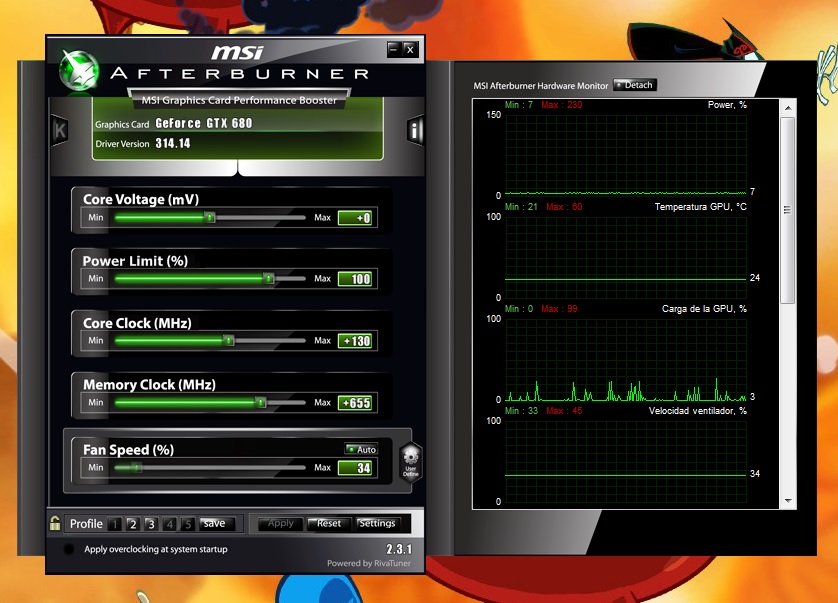
Task: Minimize the Afterburner window
Action: [x=394, y=50]
